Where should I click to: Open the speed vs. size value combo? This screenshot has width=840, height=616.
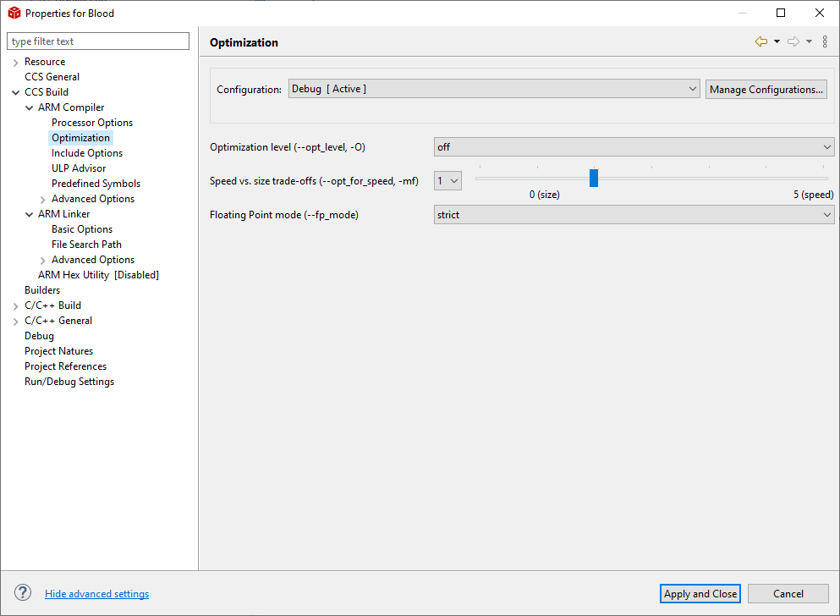tap(447, 181)
